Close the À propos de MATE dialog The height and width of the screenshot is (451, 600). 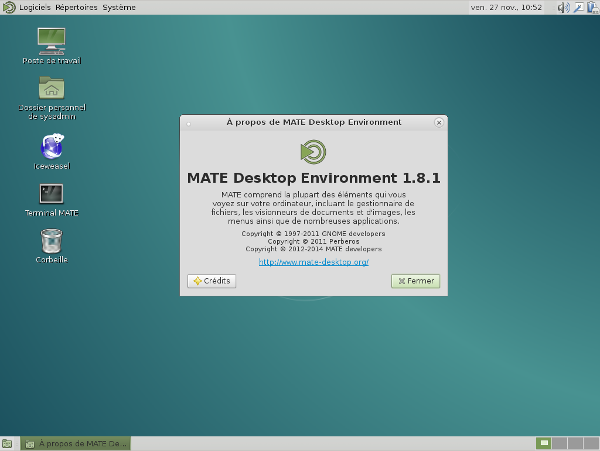click(439, 122)
